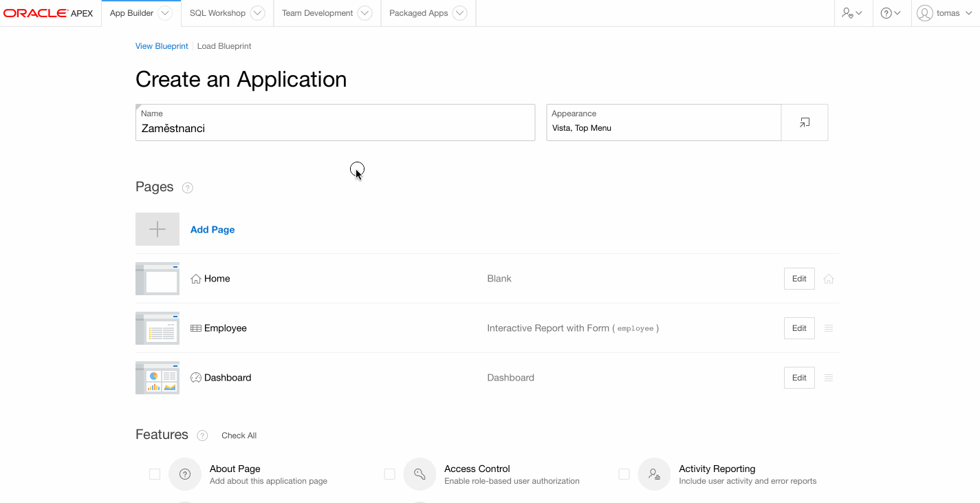This screenshot has width=980, height=503.
Task: Click the Dashboard page reorder handle
Action: click(829, 378)
